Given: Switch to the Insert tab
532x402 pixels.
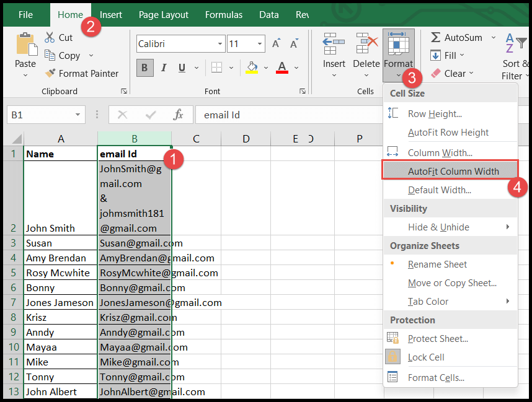Looking at the screenshot, I should pos(111,15).
